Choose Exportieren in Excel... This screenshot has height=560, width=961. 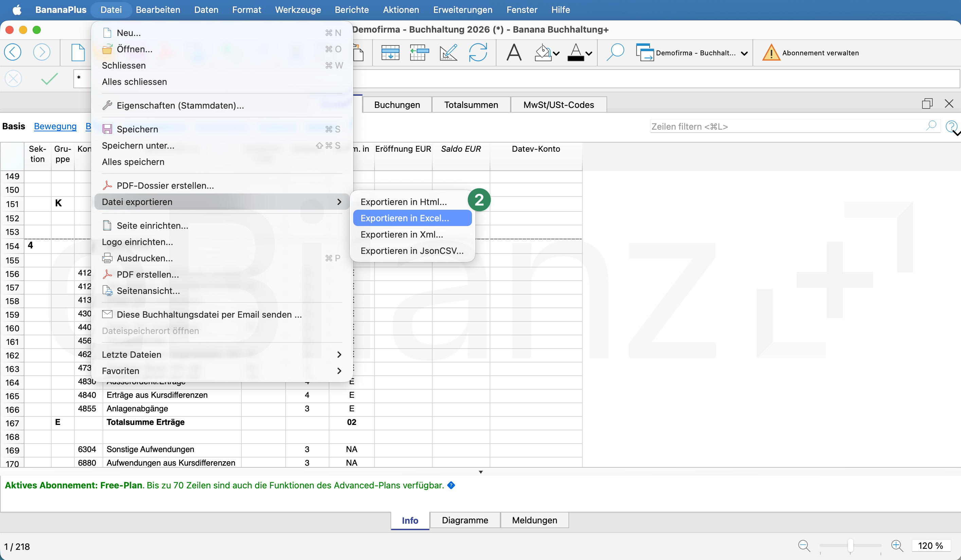click(412, 218)
